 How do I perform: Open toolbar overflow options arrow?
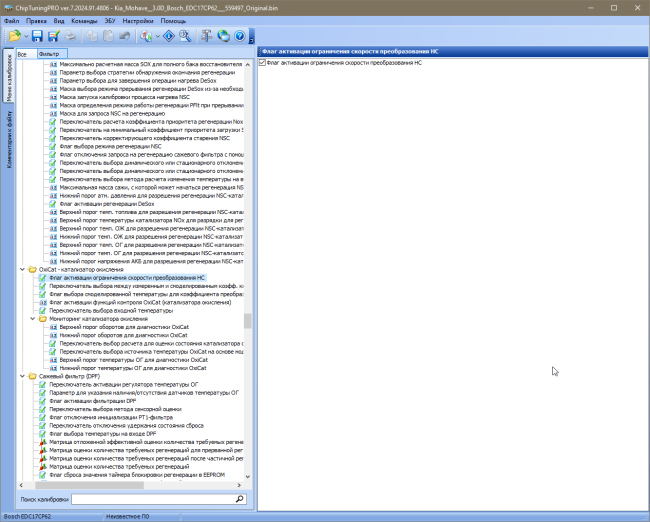point(251,36)
